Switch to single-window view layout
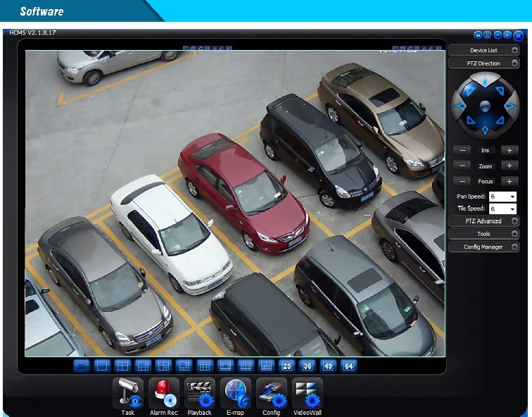The height and width of the screenshot is (417, 532). (102, 366)
